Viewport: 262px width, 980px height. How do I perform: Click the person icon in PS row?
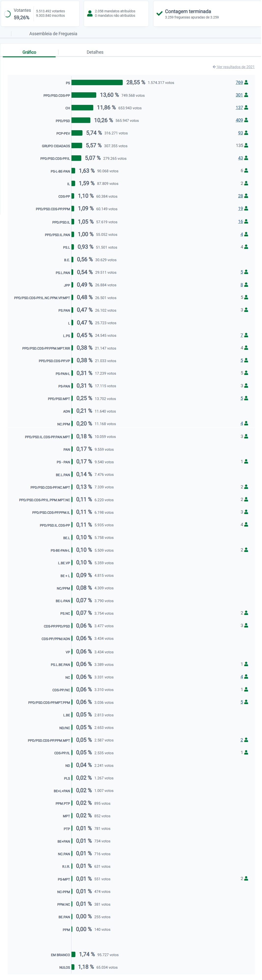(246, 82)
